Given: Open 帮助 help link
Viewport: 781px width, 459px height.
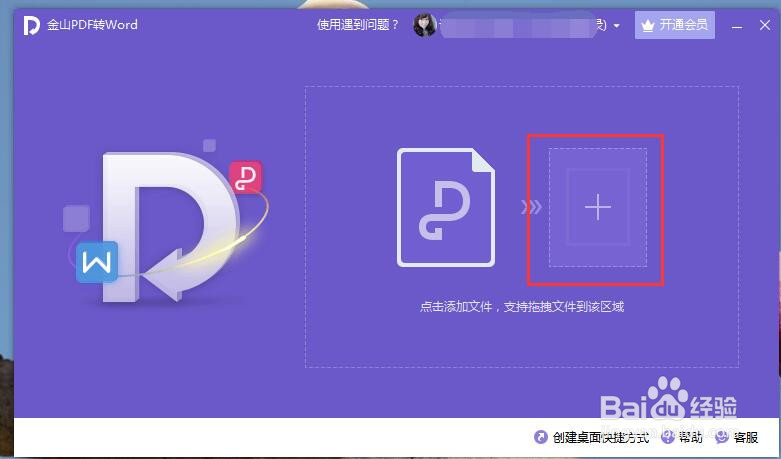Looking at the screenshot, I should [x=690, y=438].
